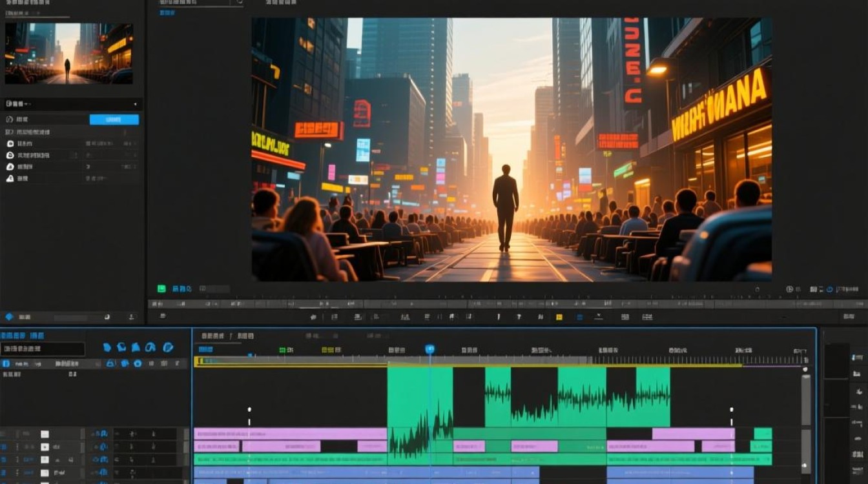Click the leftmost blue tool icon above the track headers
Image resolution: width=868 pixels, height=484 pixels.
pos(107,347)
